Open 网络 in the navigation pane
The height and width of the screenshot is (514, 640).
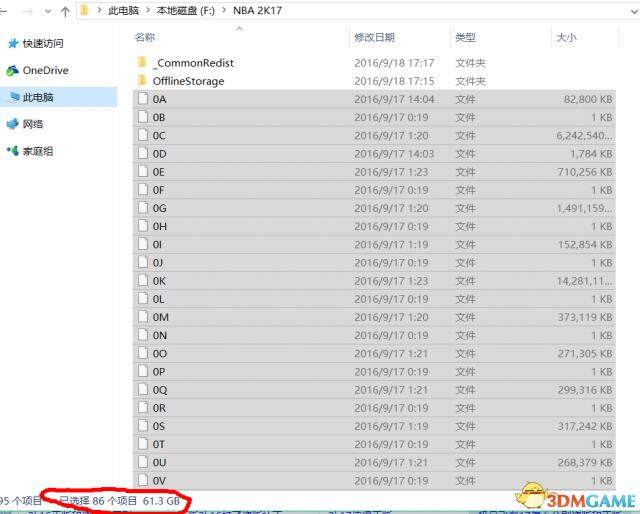point(33,124)
